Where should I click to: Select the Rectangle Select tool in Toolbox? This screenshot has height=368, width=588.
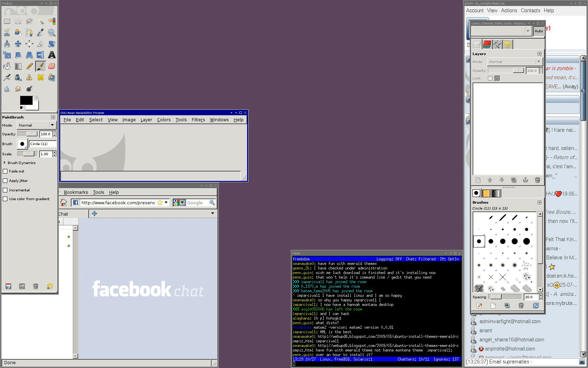7,21
